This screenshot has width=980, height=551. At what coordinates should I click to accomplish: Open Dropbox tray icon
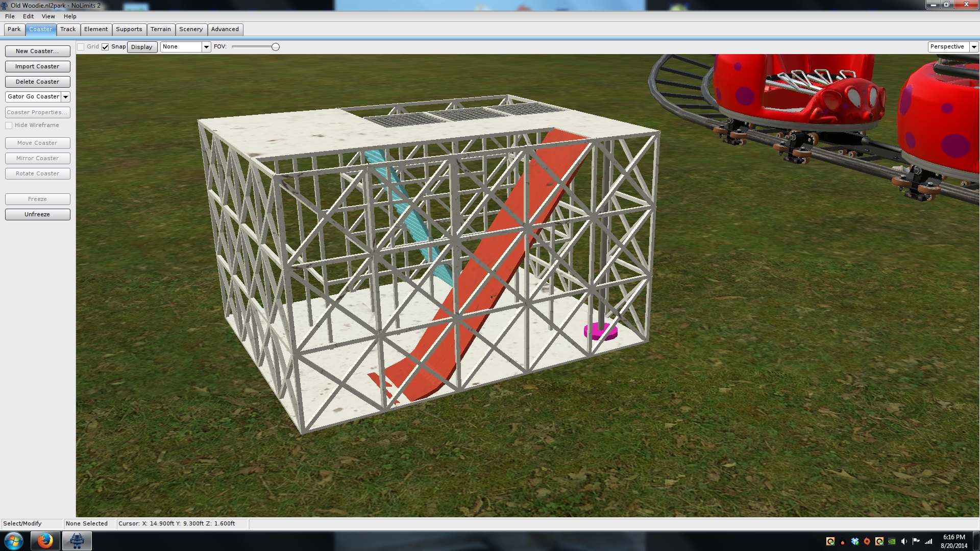coord(855,541)
